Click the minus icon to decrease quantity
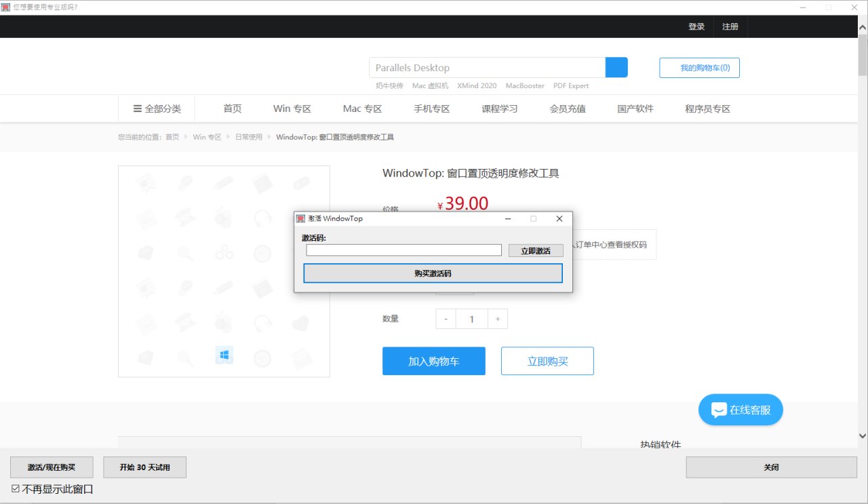This screenshot has width=868, height=504. [446, 319]
